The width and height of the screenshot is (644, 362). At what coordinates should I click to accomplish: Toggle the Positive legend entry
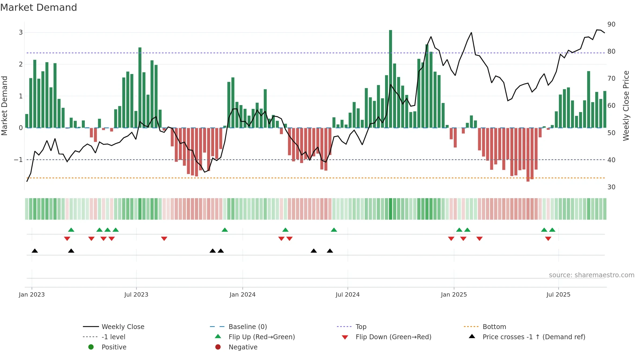click(x=107, y=347)
